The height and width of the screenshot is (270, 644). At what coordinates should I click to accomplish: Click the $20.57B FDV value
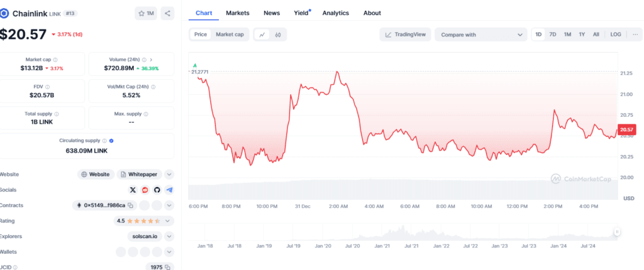pyautogui.click(x=42, y=95)
